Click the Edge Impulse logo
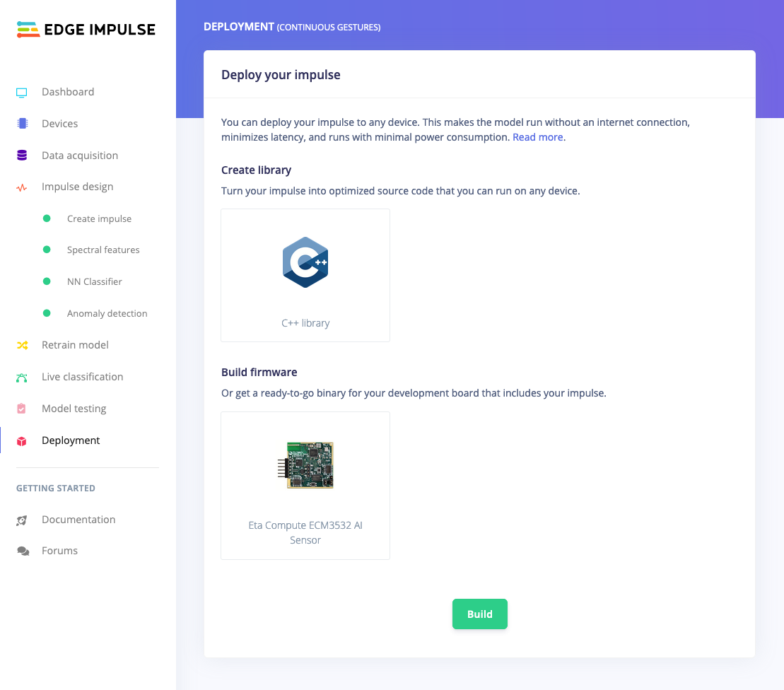784x690 pixels. (x=86, y=30)
